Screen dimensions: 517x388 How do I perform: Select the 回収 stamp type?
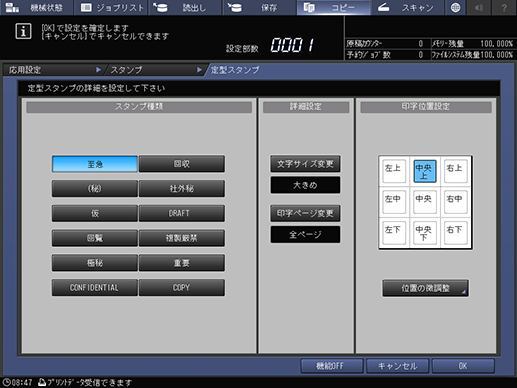point(182,164)
